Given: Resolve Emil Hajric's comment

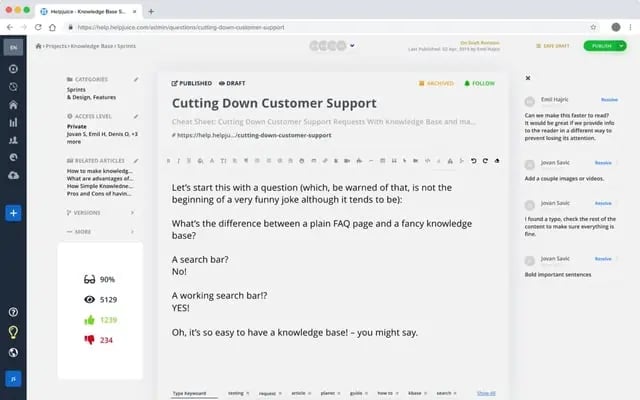Looking at the screenshot, I should pos(608,100).
